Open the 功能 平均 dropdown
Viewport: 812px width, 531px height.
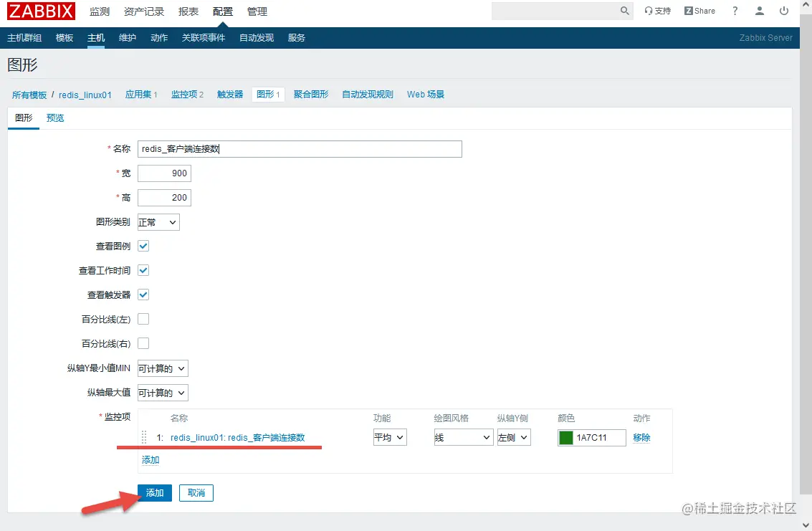click(x=390, y=437)
